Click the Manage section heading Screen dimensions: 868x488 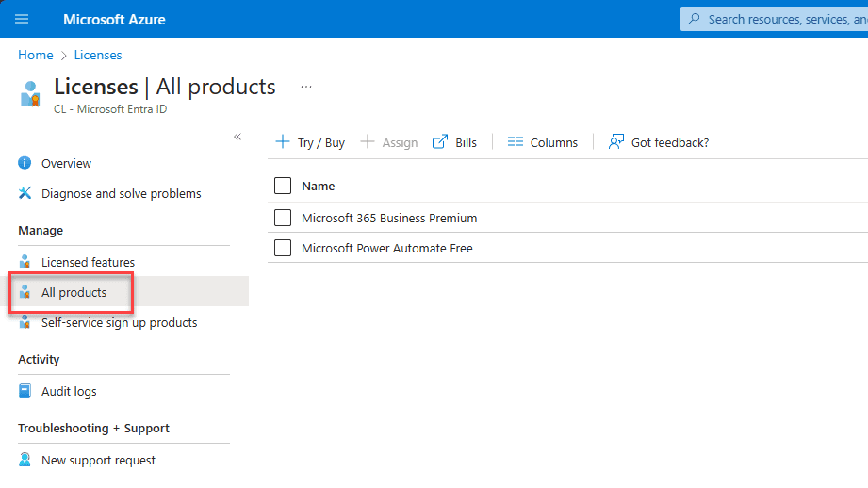click(x=41, y=230)
